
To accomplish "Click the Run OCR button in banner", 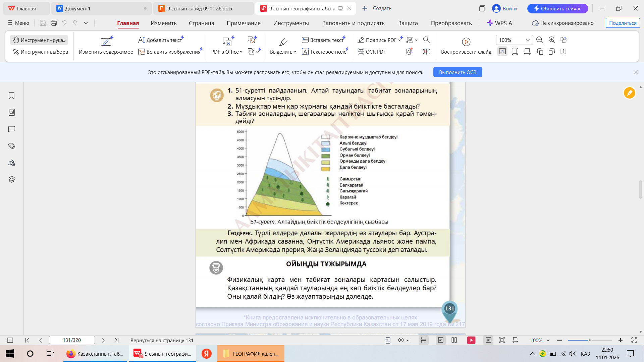I will click(x=458, y=72).
